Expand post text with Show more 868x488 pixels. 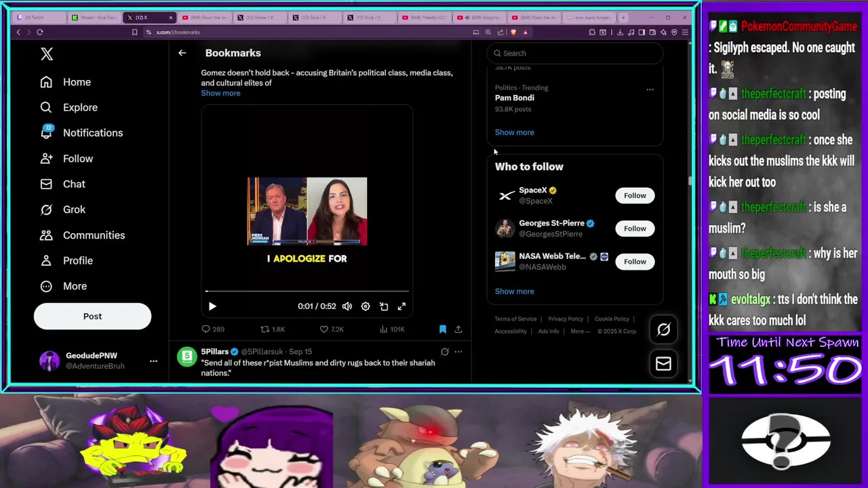tap(220, 93)
